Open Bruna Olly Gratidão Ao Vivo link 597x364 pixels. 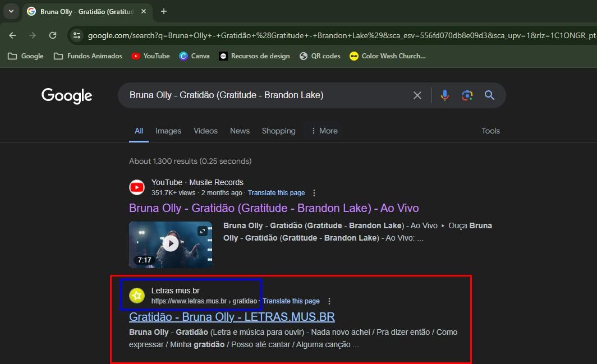274,208
